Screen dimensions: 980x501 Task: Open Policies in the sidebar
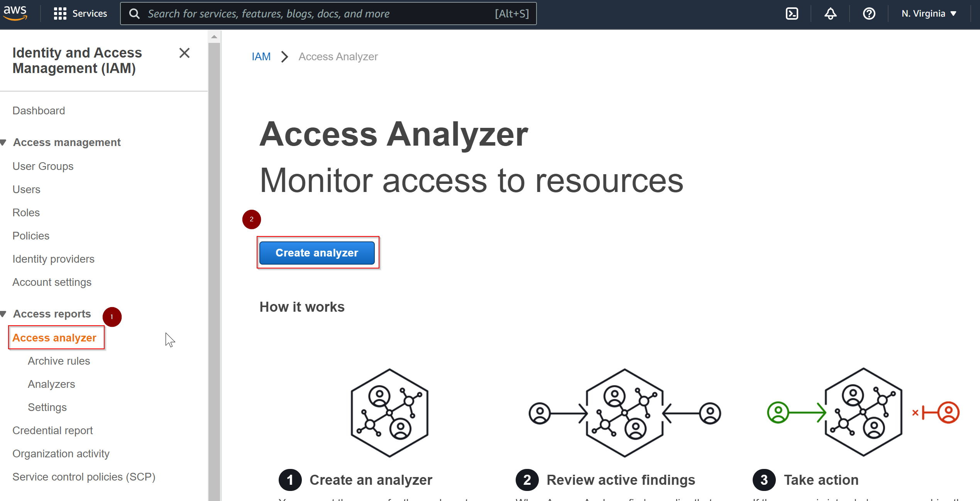(x=31, y=236)
